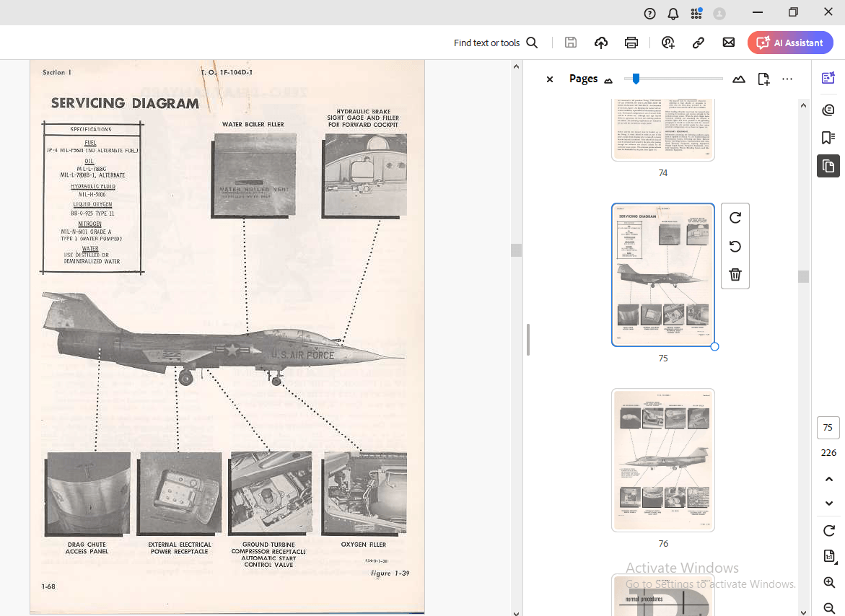
Task: Open the comments panel icon
Action: [828, 110]
